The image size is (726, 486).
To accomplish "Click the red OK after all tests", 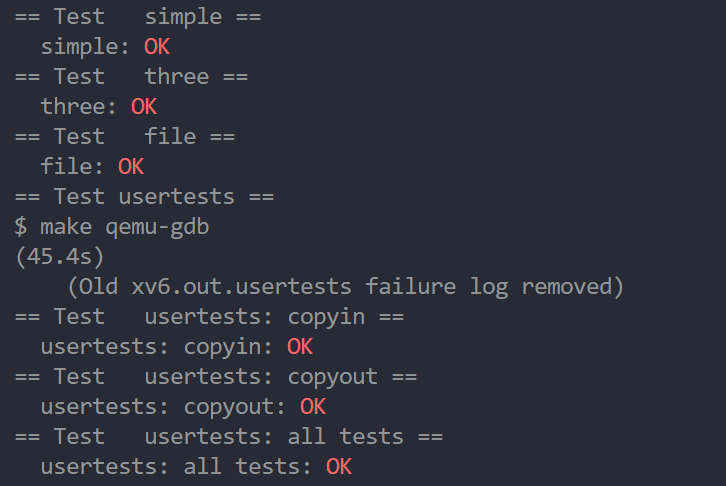I will pos(339,467).
